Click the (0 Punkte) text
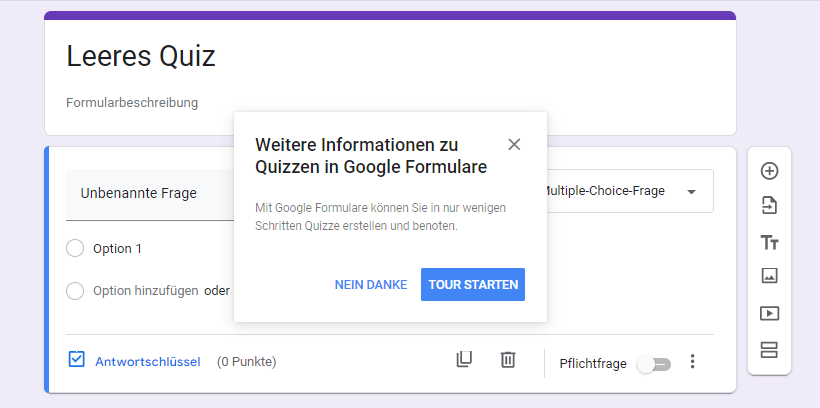This screenshot has width=820, height=408. tap(246, 361)
